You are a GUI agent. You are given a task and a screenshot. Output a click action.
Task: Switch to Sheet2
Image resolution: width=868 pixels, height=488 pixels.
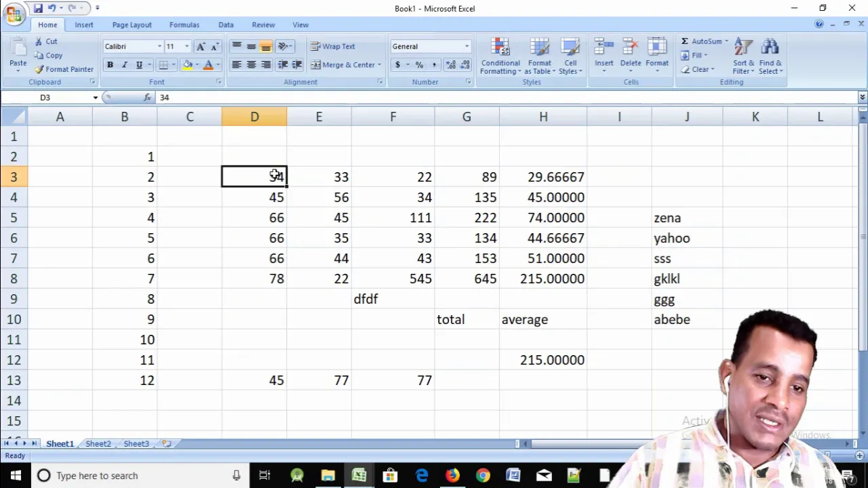pyautogui.click(x=98, y=444)
